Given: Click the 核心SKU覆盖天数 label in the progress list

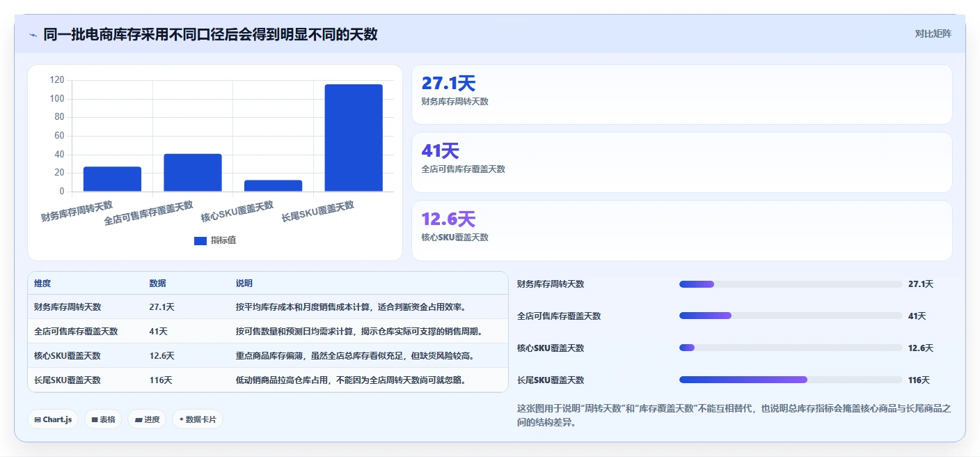Looking at the screenshot, I should [551, 348].
